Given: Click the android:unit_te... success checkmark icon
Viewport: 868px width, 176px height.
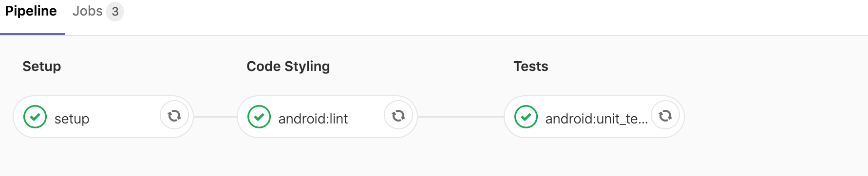Looking at the screenshot, I should pos(526,117).
